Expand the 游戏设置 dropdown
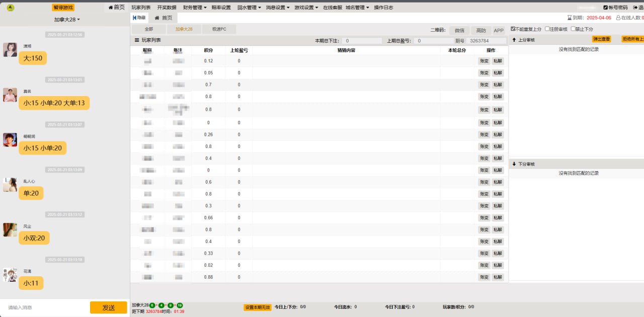This screenshot has height=317, width=644. coord(305,8)
